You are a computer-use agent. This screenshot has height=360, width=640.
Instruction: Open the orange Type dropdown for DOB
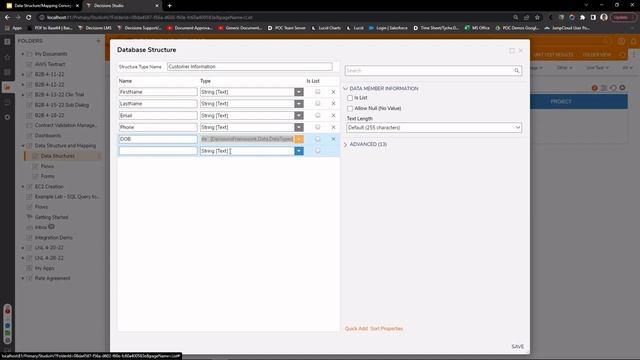tap(299, 139)
